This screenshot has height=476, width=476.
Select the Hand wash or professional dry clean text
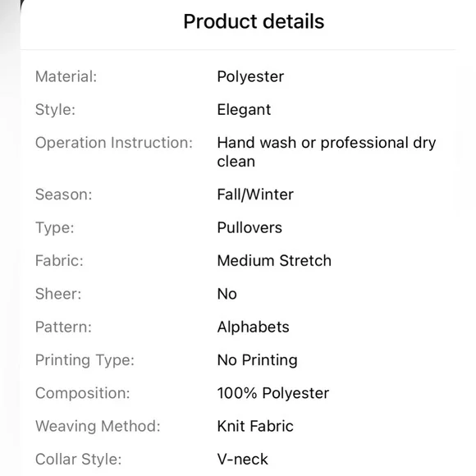click(327, 152)
